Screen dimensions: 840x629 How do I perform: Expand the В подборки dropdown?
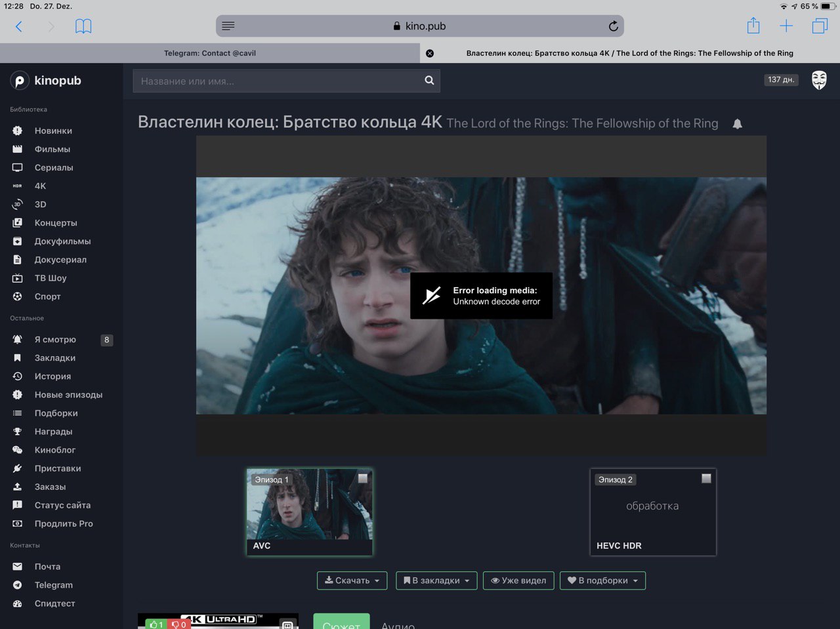point(602,580)
